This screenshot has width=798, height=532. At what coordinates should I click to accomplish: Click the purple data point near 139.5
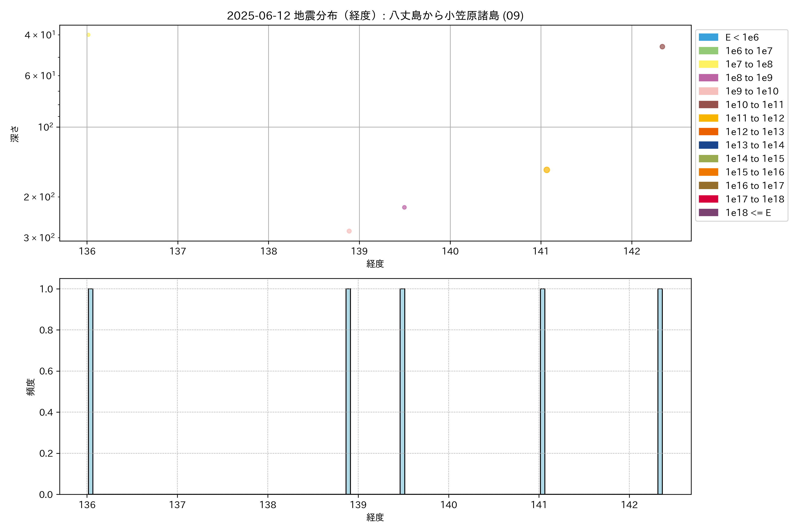pyautogui.click(x=404, y=207)
